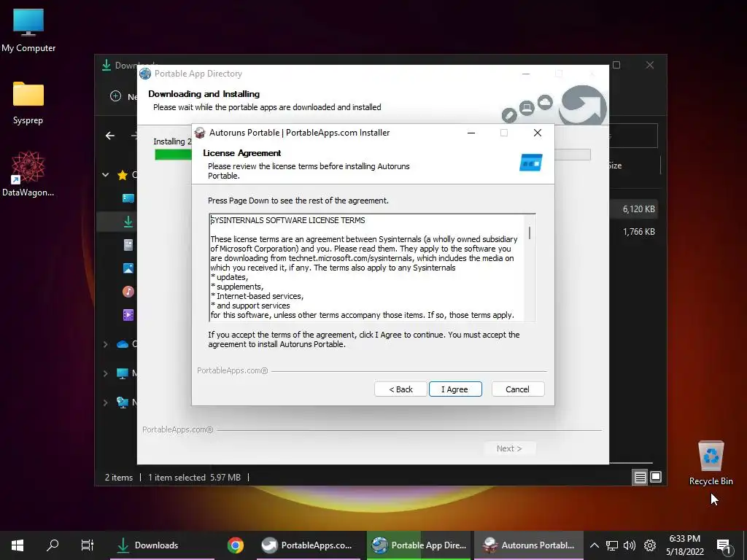Select the DataWagon desktop shortcut

[x=28, y=174]
